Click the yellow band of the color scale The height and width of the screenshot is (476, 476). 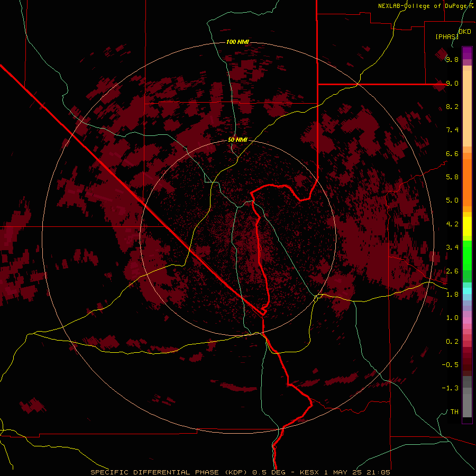(467, 226)
